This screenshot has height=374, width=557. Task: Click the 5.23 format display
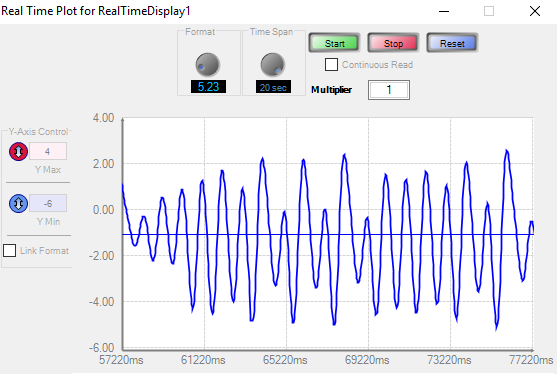pos(208,87)
